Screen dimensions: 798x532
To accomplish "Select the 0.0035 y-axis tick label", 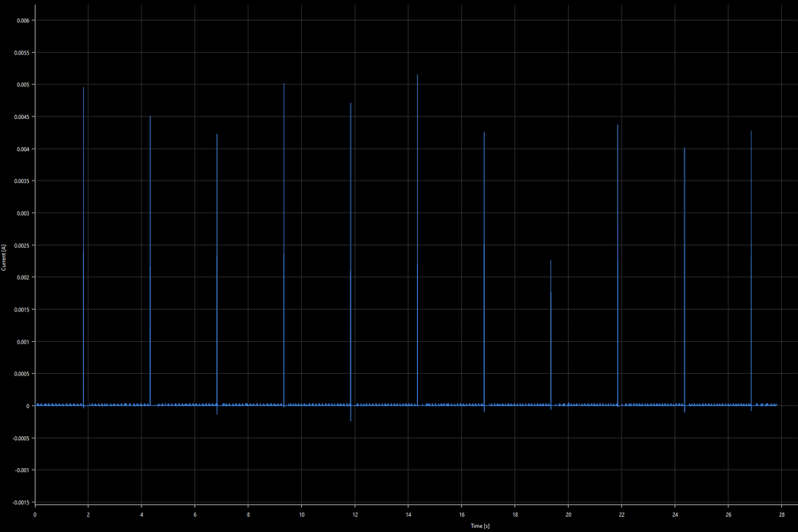I will tap(22, 181).
